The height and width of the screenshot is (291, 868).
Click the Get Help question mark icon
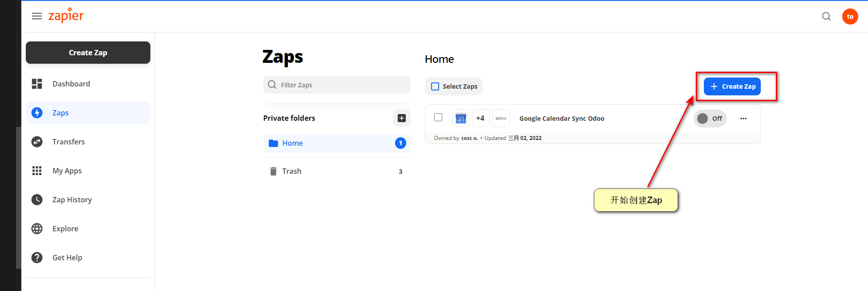pyautogui.click(x=37, y=258)
